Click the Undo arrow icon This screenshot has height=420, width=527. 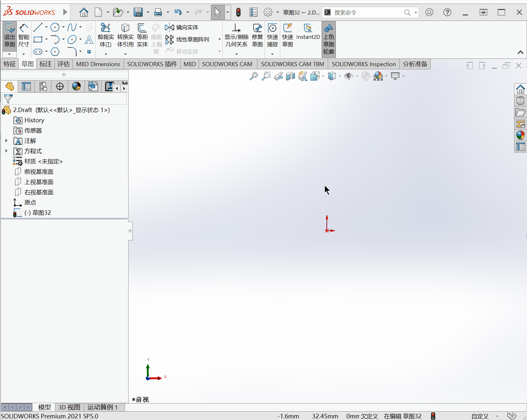[178, 13]
